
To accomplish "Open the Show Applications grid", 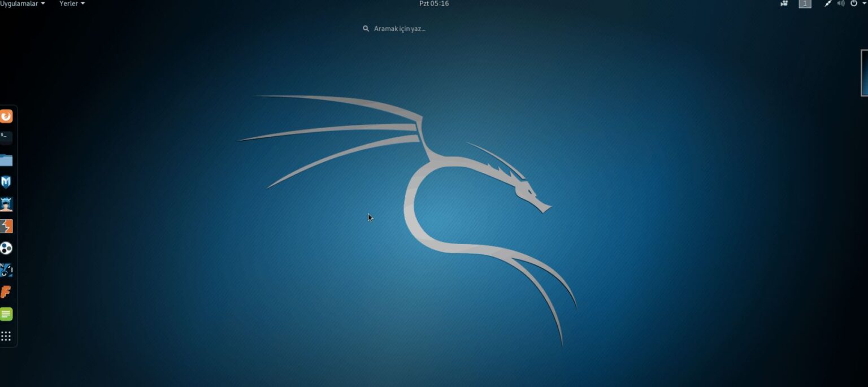I will coord(6,336).
